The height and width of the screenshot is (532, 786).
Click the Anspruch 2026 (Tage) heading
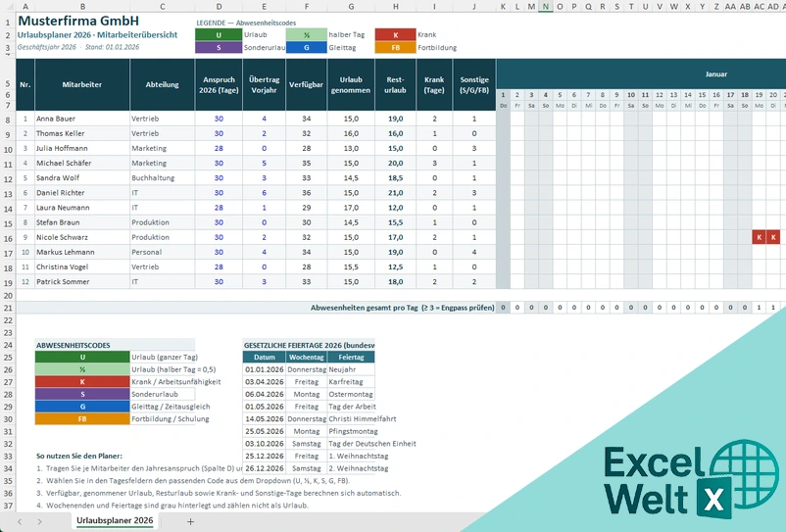click(x=219, y=84)
